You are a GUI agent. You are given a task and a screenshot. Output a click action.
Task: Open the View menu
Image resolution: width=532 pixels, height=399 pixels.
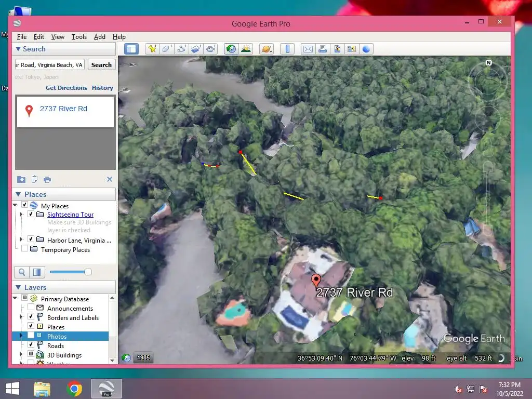click(x=58, y=37)
